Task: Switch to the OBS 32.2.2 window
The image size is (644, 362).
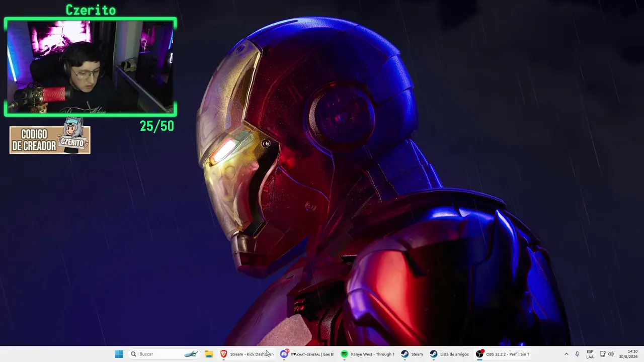Action: [503, 354]
